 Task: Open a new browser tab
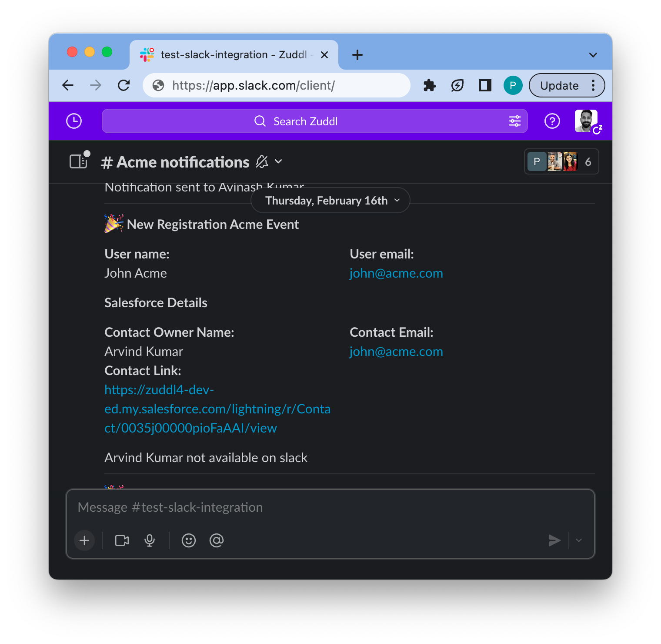tap(357, 55)
